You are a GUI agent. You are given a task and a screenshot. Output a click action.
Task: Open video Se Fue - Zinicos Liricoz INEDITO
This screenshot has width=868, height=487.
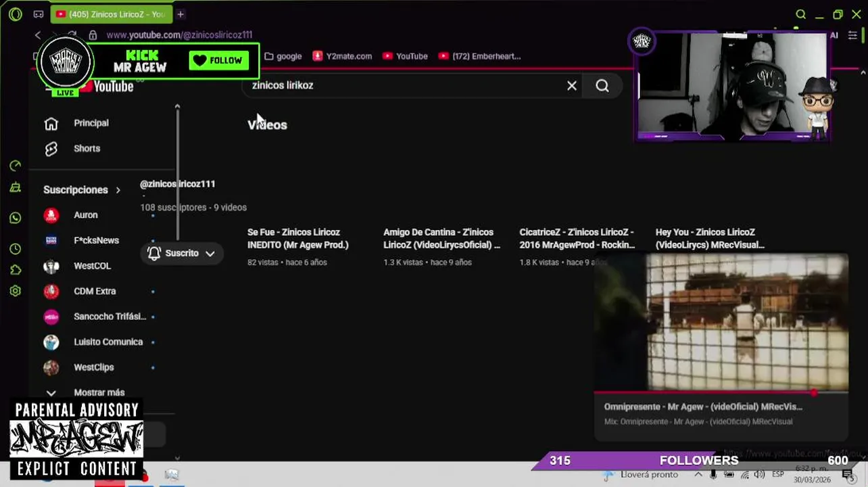tap(298, 239)
